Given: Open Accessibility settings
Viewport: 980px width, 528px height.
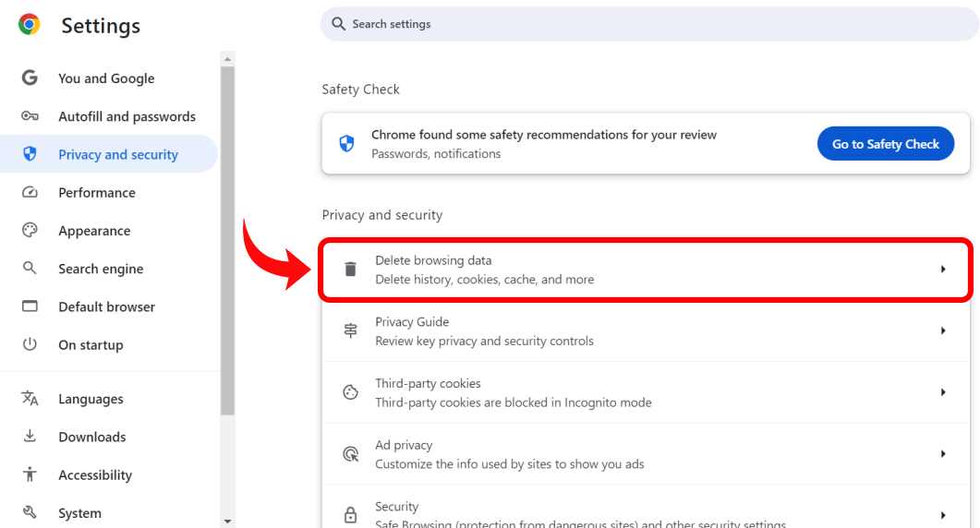Looking at the screenshot, I should coord(109,474).
